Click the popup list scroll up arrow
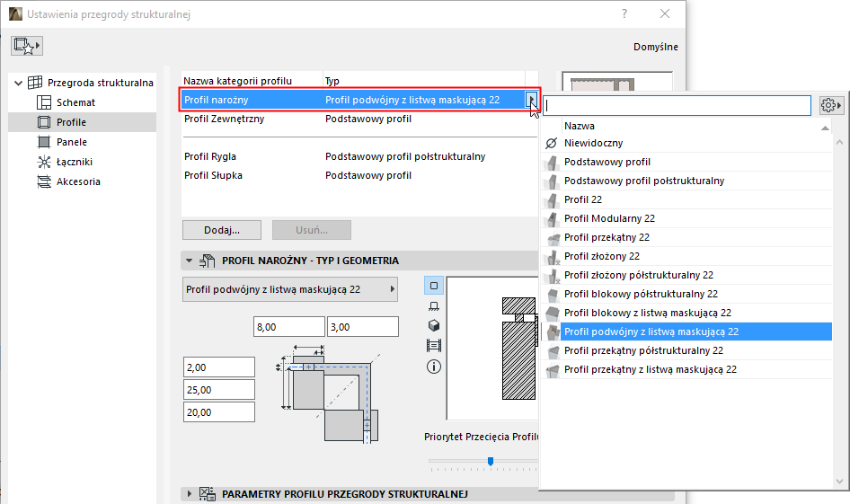850x504 pixels. (x=840, y=143)
